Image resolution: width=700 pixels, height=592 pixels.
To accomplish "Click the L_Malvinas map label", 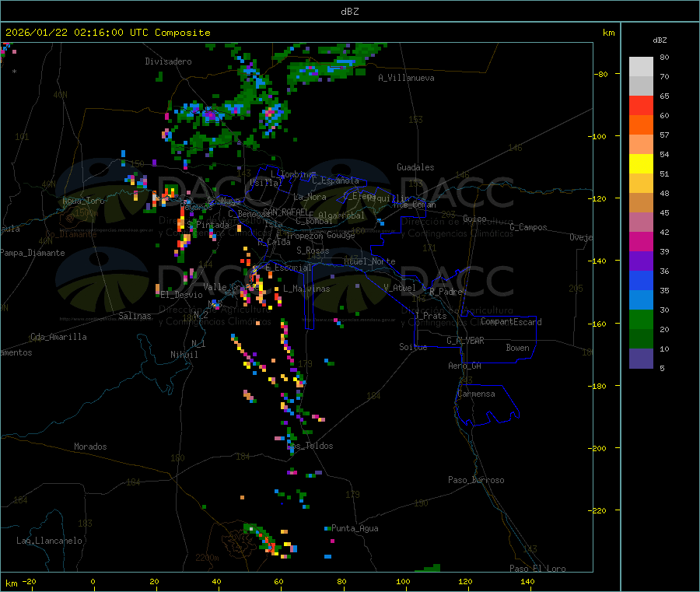I will click(306, 289).
